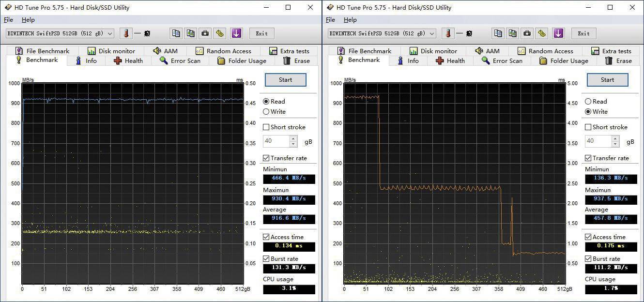Click Exit button in right window

click(x=584, y=33)
